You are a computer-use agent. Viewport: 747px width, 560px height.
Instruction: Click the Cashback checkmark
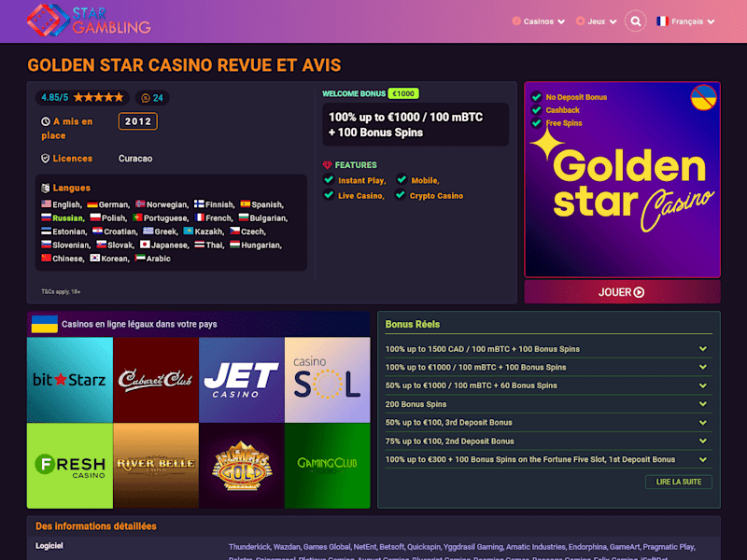tap(536, 110)
